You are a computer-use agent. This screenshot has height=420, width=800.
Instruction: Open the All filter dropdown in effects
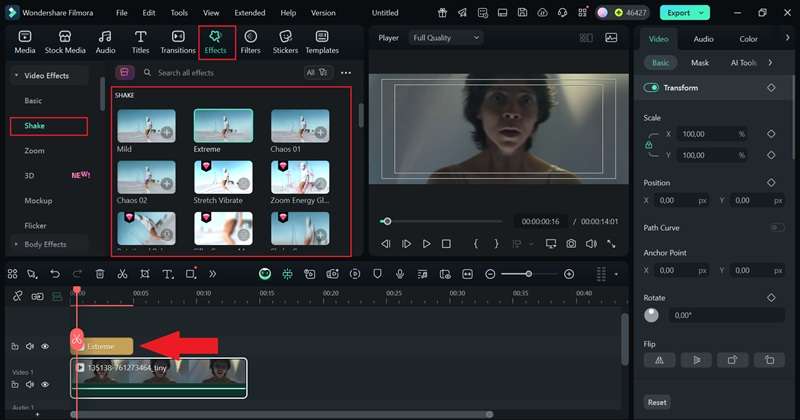[317, 72]
